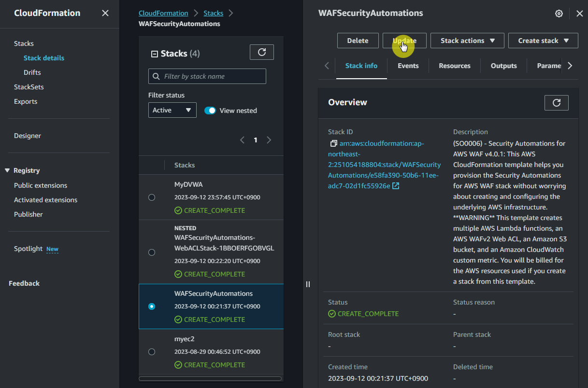588x388 pixels.
Task: Open Designer in sidebar
Action: coord(28,136)
